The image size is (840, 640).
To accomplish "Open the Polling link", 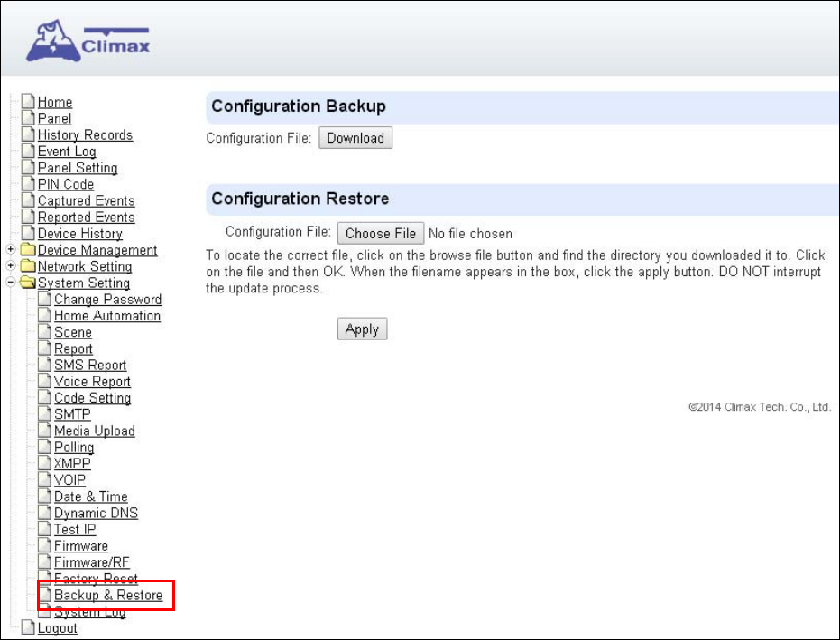I will [74, 448].
